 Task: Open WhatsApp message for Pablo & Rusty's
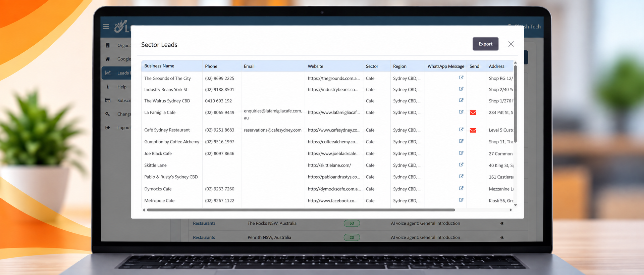point(461,176)
